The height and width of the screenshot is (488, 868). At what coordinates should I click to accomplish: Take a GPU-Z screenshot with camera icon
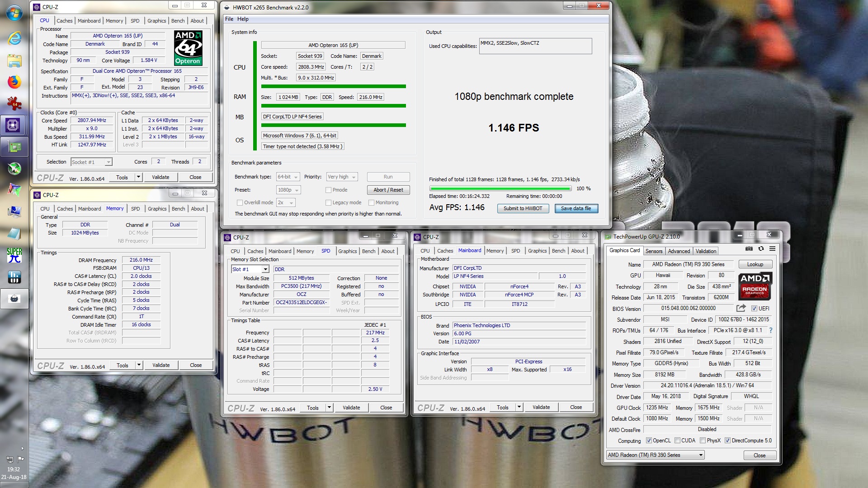tap(749, 249)
